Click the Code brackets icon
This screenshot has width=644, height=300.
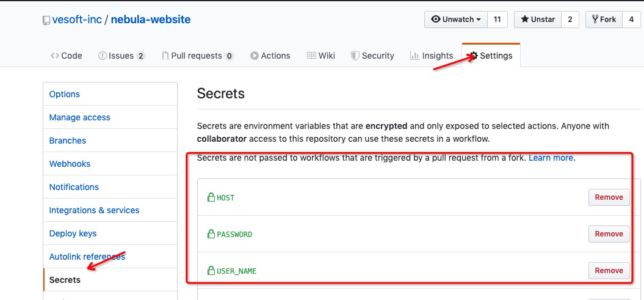[x=54, y=56]
